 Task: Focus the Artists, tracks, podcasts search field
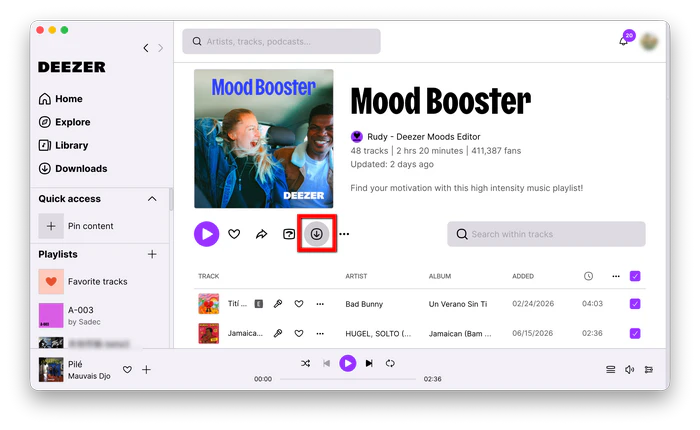tap(281, 42)
